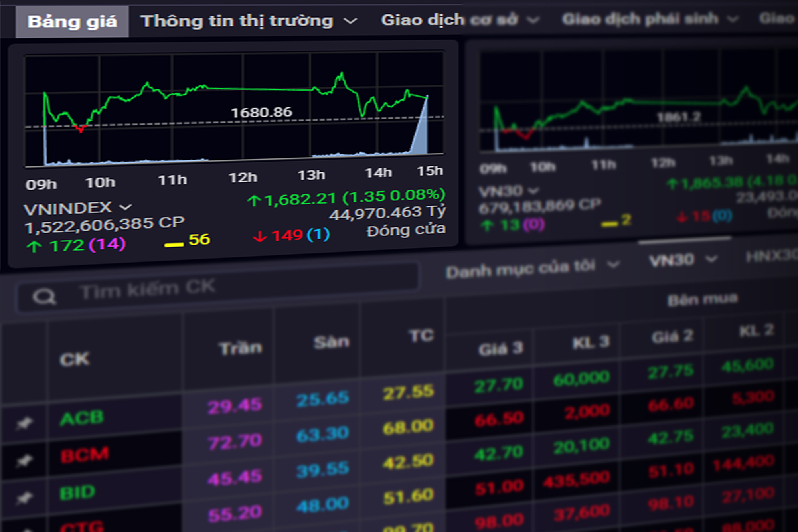798x532 pixels.
Task: Click the Giá 2 column header
Action: coord(672,336)
